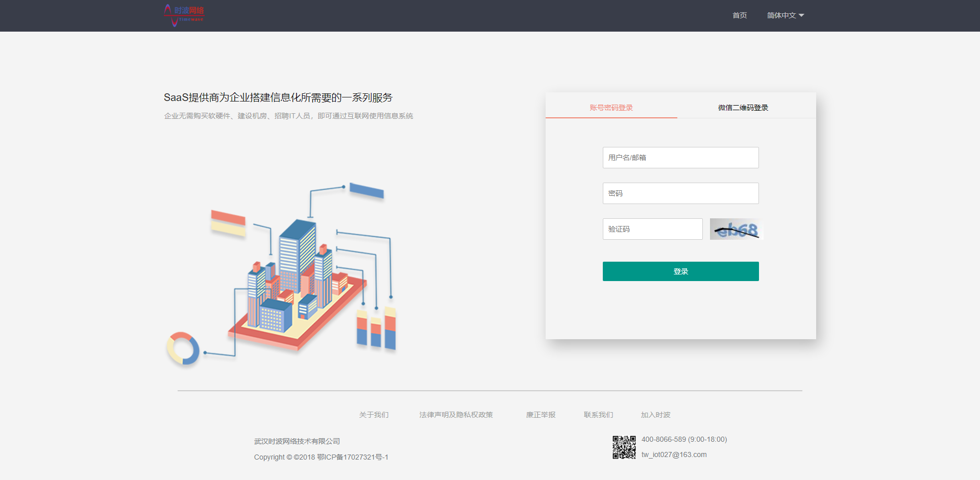The height and width of the screenshot is (480, 980).
Task: Open 法律声明及隐私权政策 link
Action: [456, 415]
